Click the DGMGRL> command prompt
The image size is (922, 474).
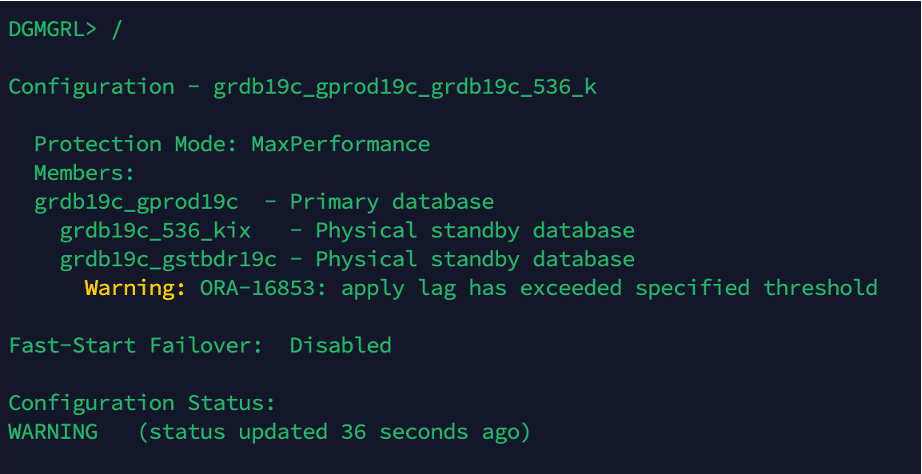(52, 29)
